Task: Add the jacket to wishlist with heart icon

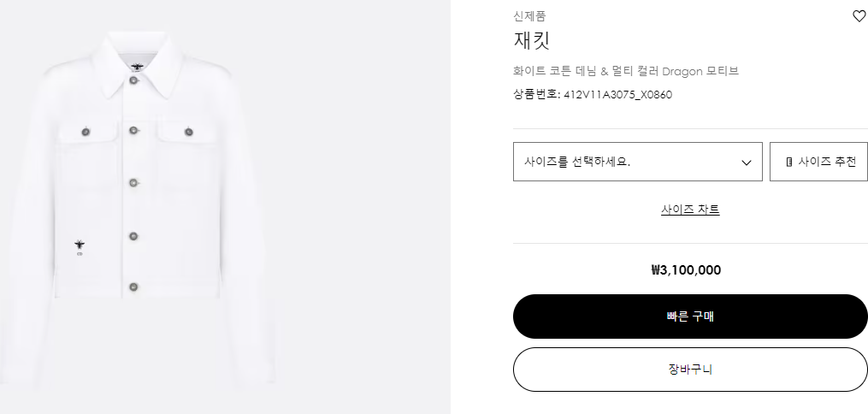Action: coord(859,16)
